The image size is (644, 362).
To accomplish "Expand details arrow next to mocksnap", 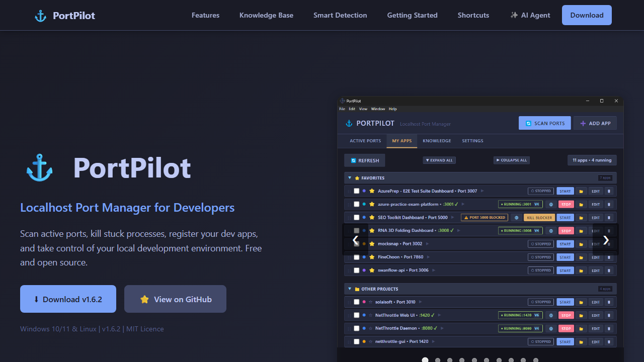I will [427, 244].
